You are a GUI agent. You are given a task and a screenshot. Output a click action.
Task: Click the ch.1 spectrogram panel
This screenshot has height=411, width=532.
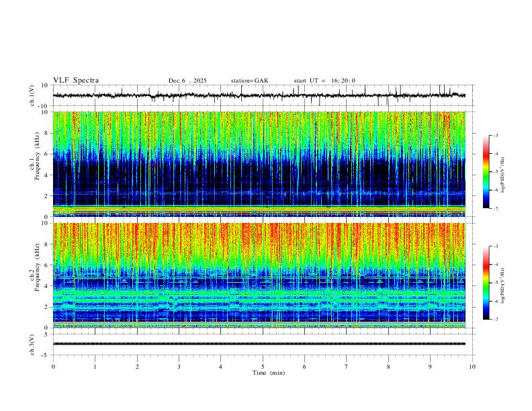(x=259, y=164)
